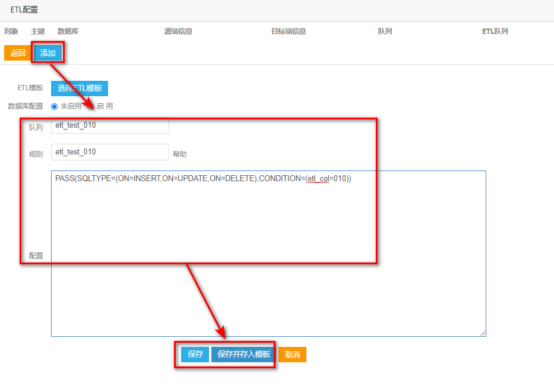
Task: Click the 主键 column header
Action: 38,31
